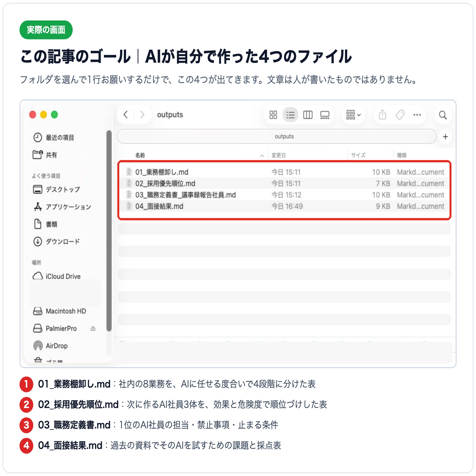
Task: Sort by サイズ column header
Action: tap(358, 155)
